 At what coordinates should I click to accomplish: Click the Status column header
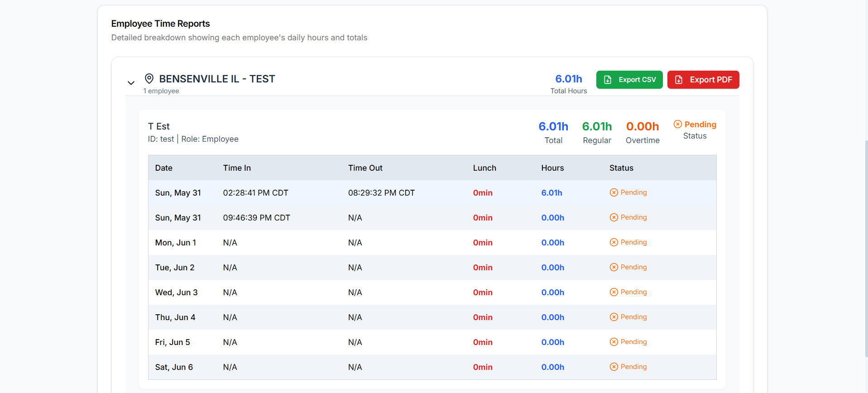point(621,168)
